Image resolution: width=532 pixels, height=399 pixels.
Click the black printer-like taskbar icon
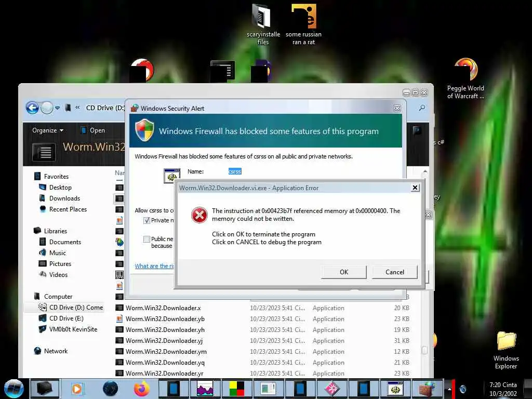point(45,389)
